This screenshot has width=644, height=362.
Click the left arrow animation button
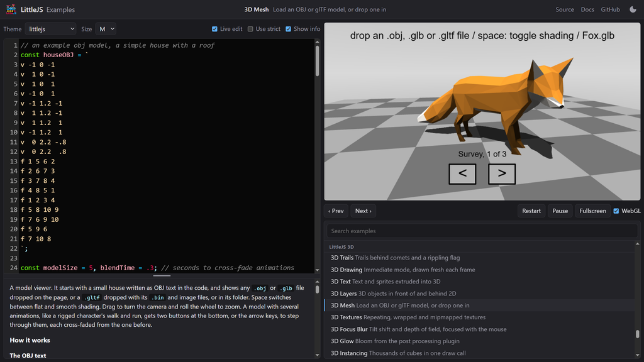tap(462, 174)
